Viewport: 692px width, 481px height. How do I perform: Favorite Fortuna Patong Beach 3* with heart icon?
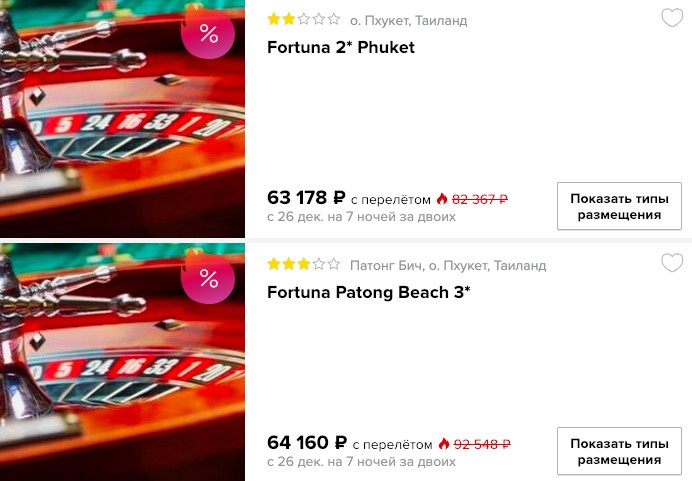click(x=672, y=263)
